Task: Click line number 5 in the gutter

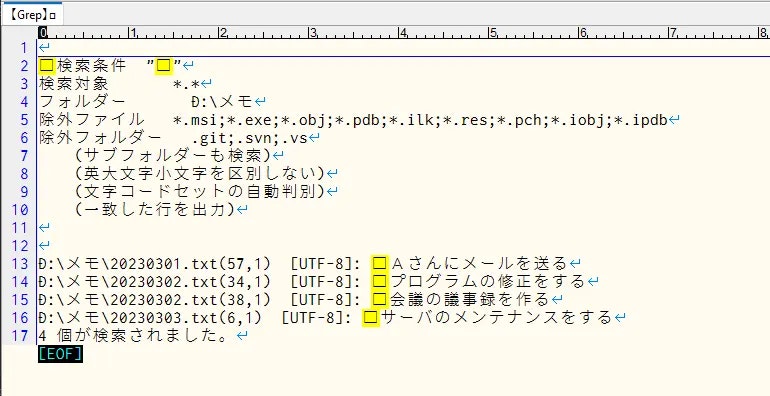Action: (24, 120)
